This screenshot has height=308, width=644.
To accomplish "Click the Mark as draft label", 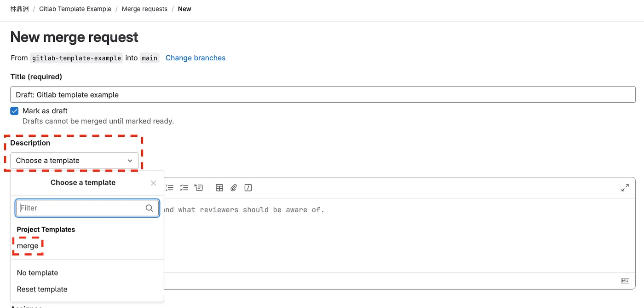I will tap(45, 111).
